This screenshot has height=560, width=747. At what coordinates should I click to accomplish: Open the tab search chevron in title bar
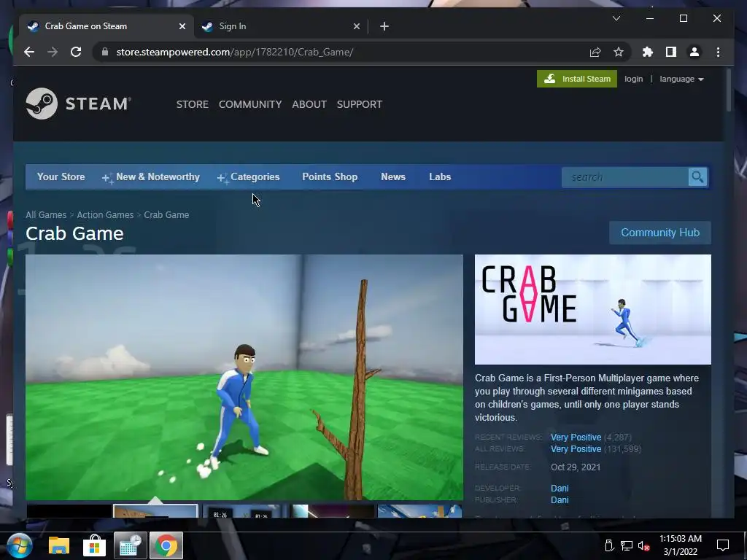(616, 18)
